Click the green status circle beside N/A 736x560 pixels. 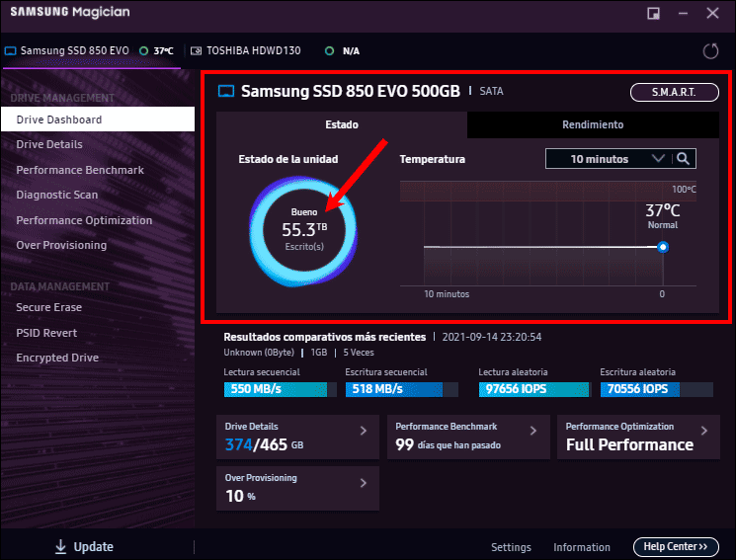pyautogui.click(x=330, y=50)
